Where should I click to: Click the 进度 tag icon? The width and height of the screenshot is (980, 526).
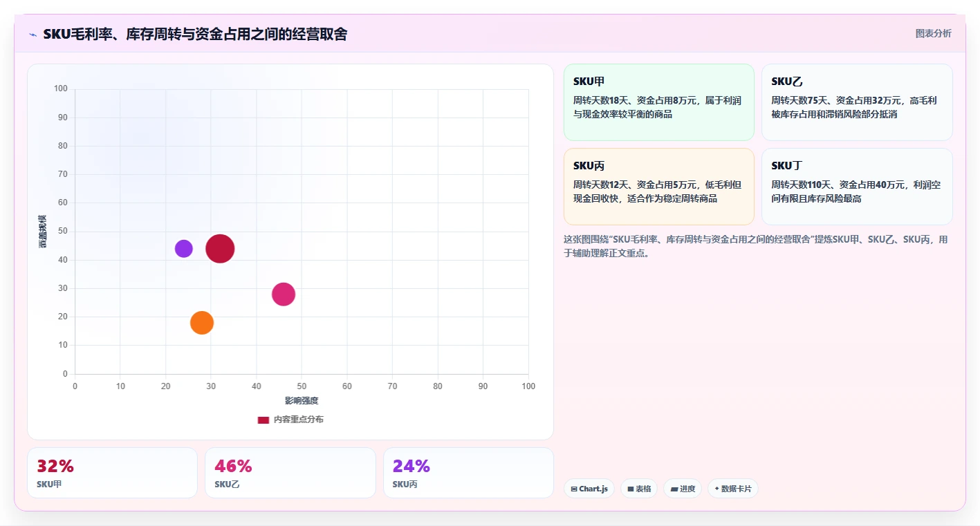(x=674, y=489)
